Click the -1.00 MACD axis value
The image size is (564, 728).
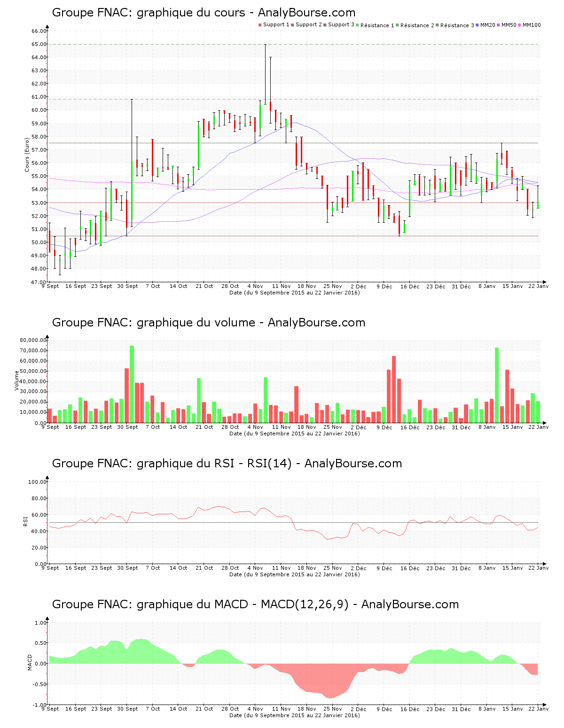40,705
